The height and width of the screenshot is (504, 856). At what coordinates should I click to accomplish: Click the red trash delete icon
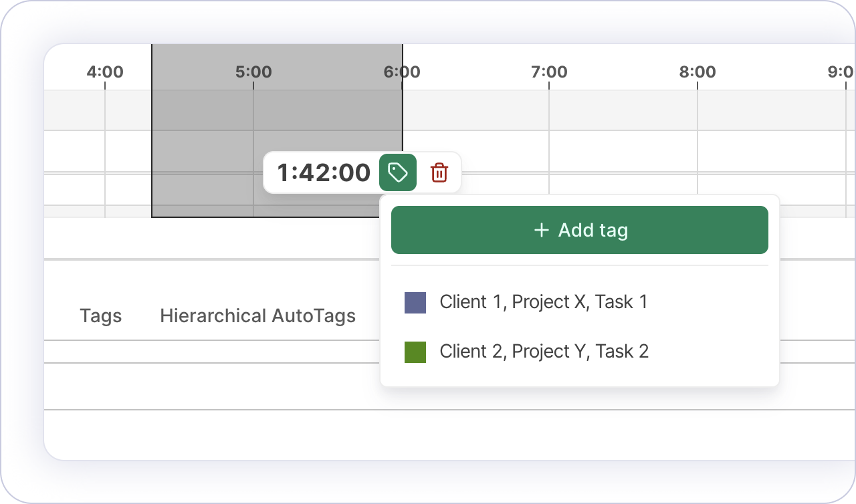point(439,172)
